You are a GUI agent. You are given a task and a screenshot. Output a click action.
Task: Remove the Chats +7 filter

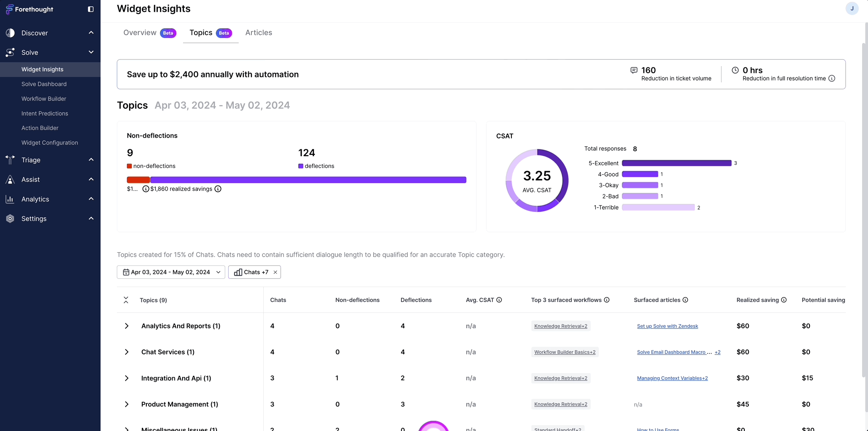[275, 272]
